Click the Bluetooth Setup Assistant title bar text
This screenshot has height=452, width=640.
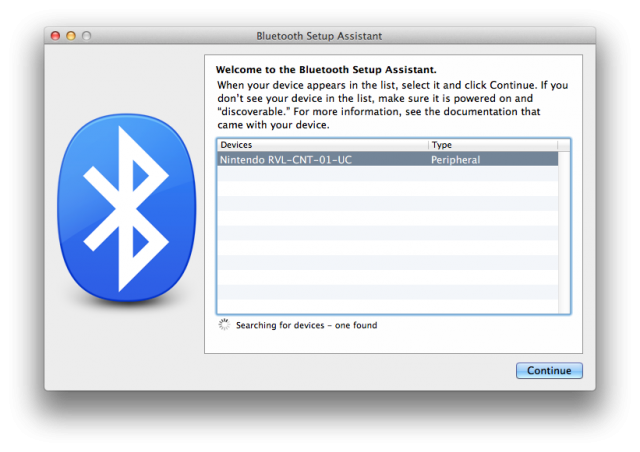tap(319, 36)
